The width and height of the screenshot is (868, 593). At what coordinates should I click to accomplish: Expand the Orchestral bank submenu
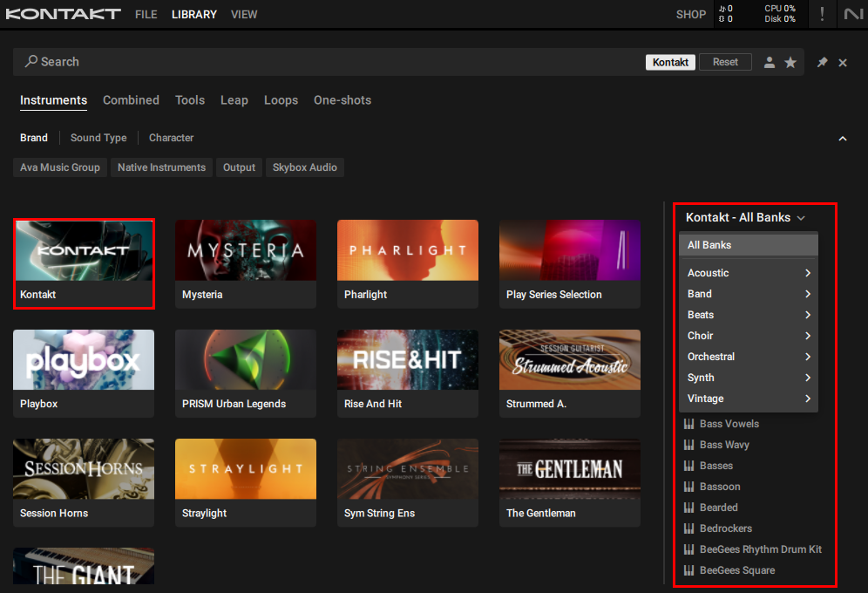click(x=749, y=358)
